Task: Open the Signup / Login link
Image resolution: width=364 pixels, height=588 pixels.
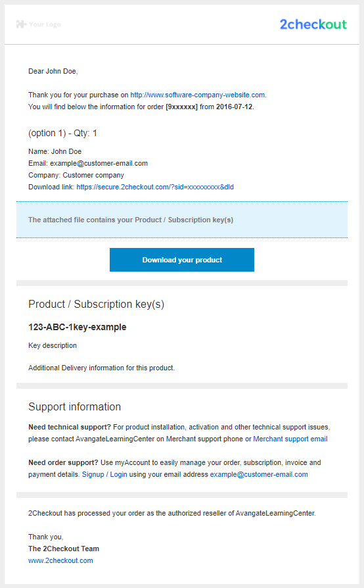Action: point(104,474)
